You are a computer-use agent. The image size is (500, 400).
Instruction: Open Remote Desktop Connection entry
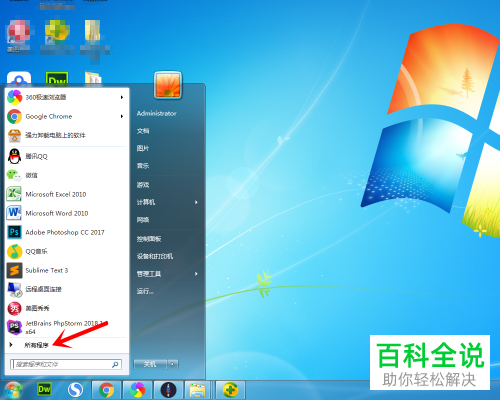tap(66, 289)
